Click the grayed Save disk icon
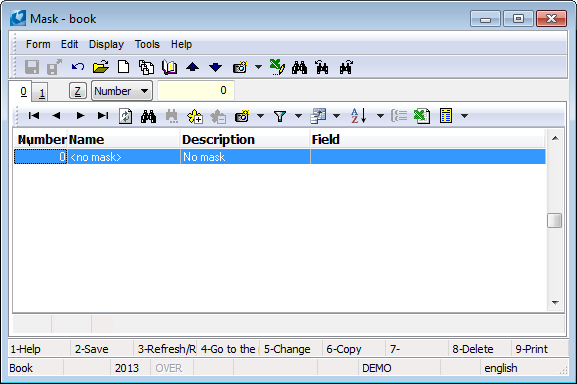 click(32, 67)
